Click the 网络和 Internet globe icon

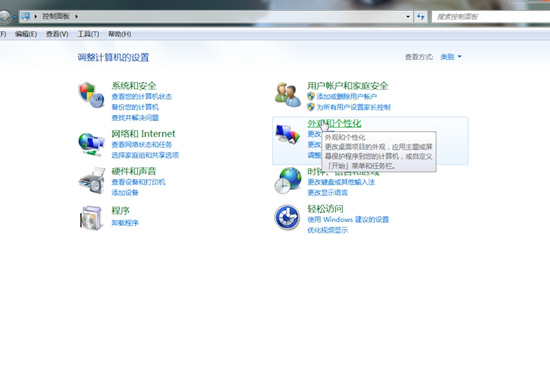pos(91,144)
